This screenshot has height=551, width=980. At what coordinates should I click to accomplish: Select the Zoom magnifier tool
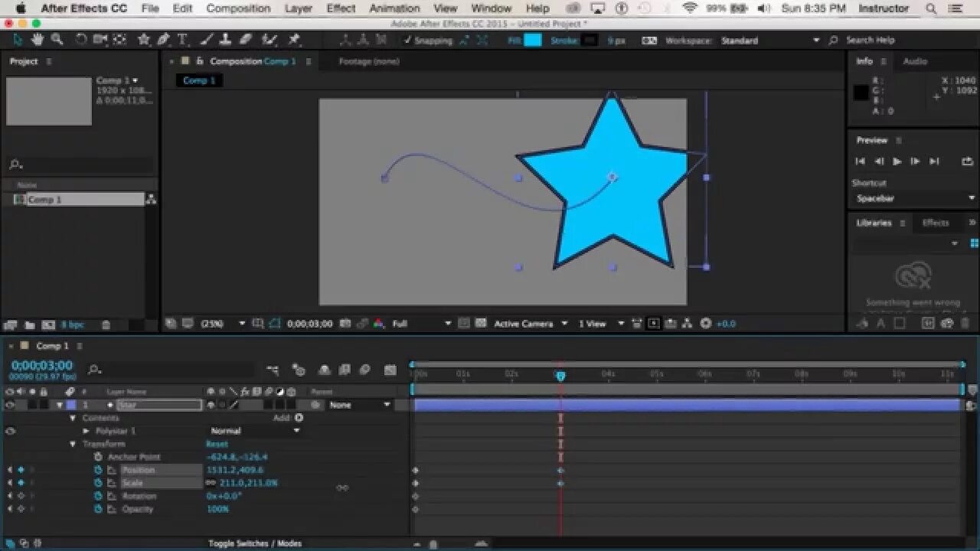(57, 39)
